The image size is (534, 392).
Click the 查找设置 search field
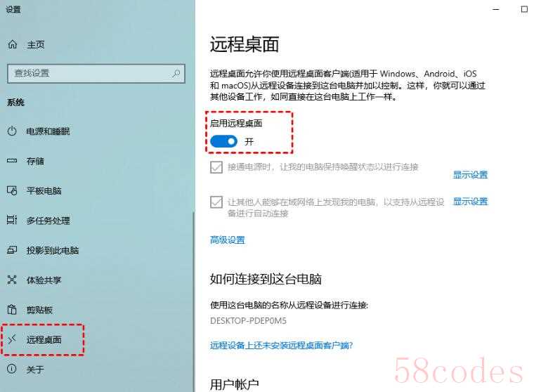(96, 73)
